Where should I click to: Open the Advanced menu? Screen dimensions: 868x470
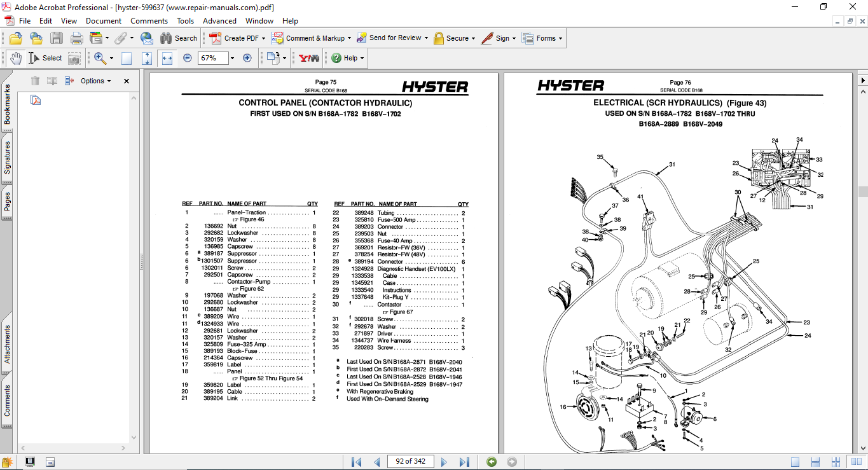click(219, 21)
